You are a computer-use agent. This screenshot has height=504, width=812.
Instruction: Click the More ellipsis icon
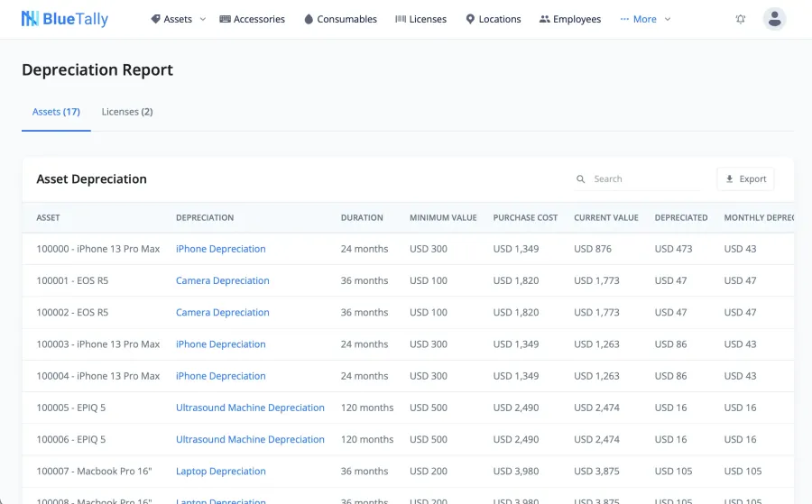pyautogui.click(x=624, y=19)
